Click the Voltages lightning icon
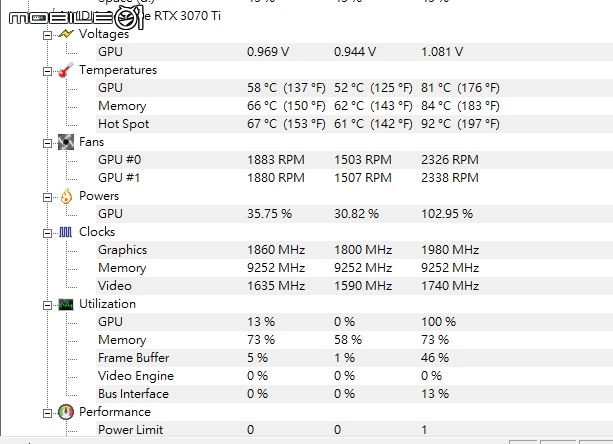The height and width of the screenshot is (444, 613). click(66, 34)
